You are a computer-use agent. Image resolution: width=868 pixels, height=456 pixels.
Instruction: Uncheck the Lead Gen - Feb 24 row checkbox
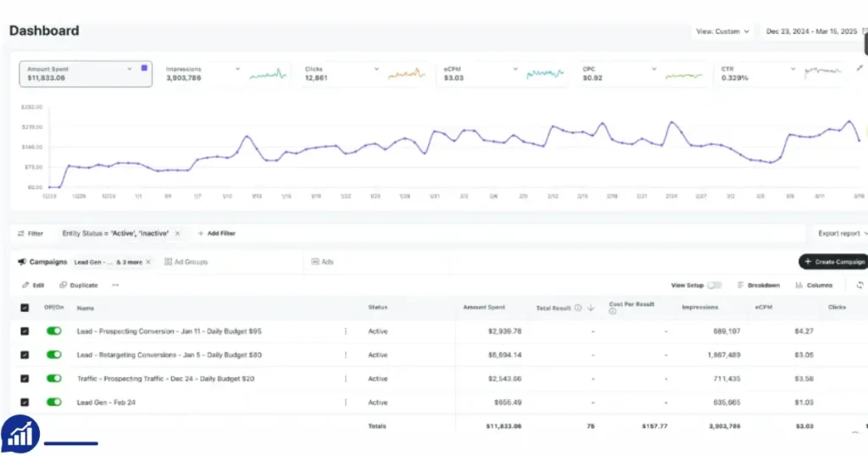point(25,403)
